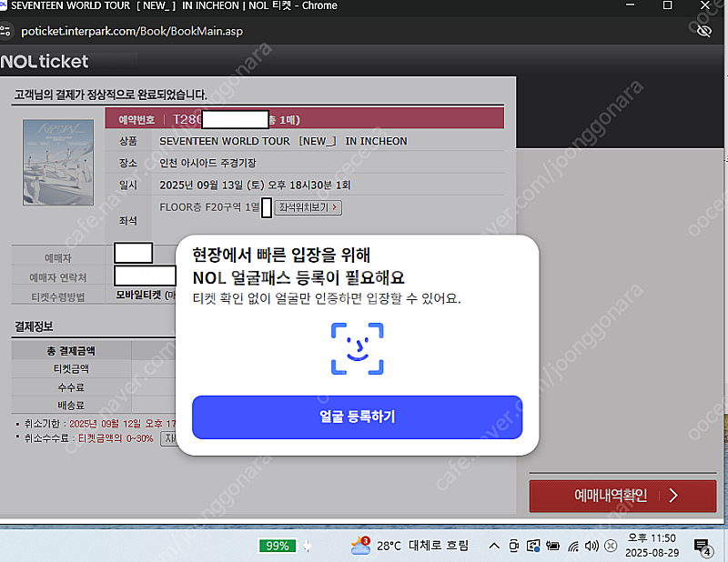
Task: Click the 모바일티켓 value text
Action: (146, 295)
